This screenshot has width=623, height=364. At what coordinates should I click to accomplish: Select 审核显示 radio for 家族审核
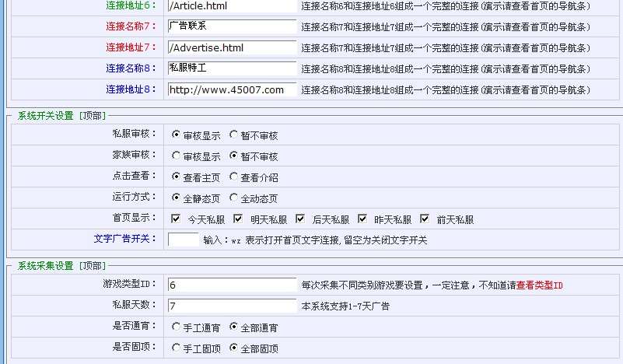(177, 156)
